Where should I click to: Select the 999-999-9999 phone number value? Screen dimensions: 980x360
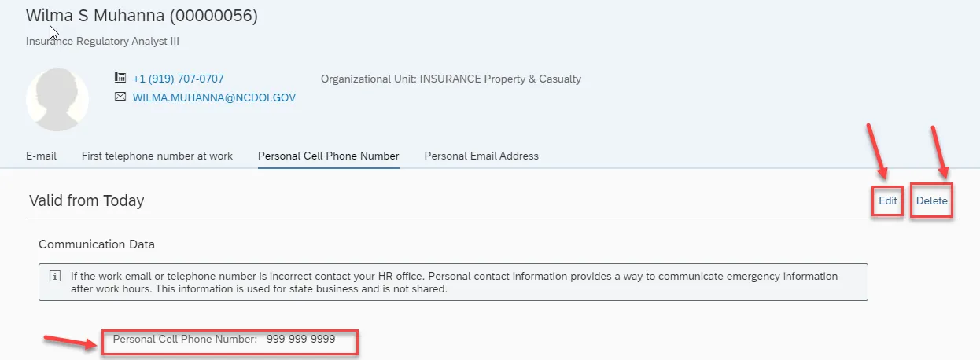(x=300, y=340)
